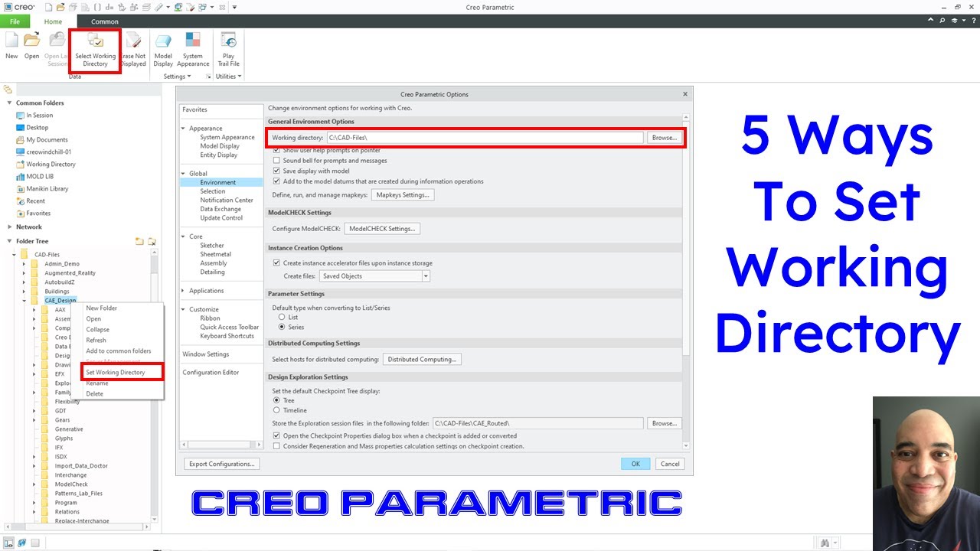Open the File menu tab

15,21
